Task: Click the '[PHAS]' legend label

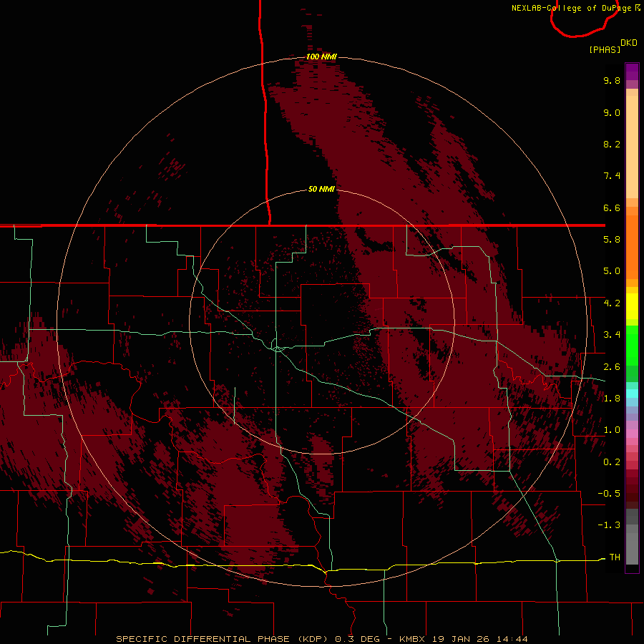Action: click(x=605, y=49)
